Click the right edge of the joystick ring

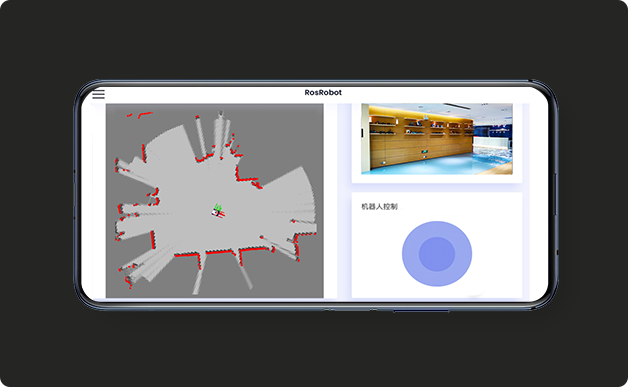coord(467,254)
